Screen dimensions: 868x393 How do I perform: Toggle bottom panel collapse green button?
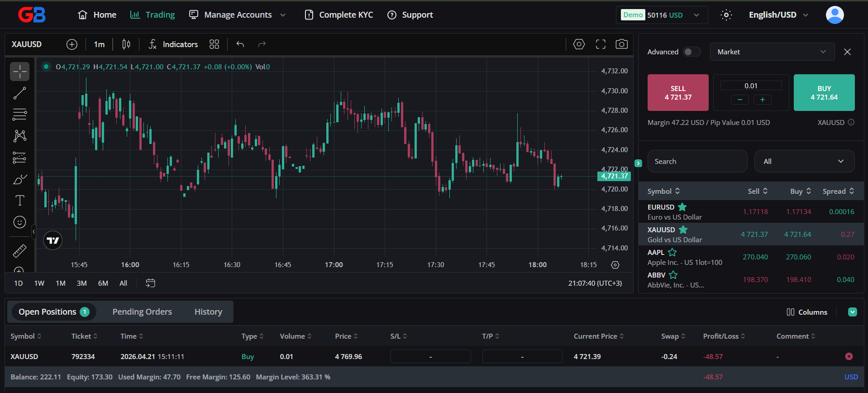pyautogui.click(x=853, y=312)
